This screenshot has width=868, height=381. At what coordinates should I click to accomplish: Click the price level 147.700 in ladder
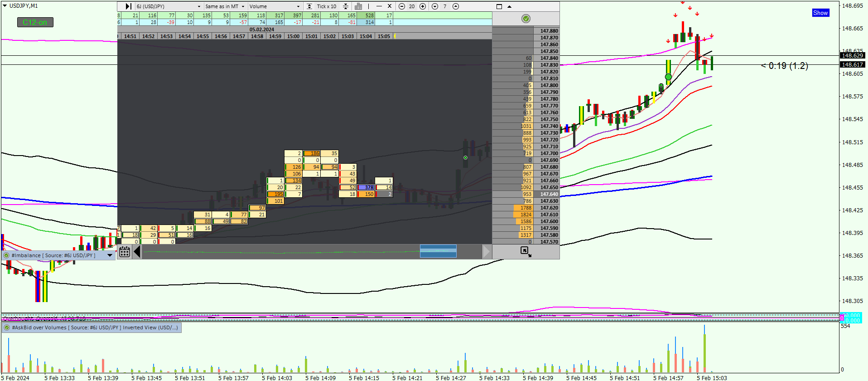coord(546,153)
